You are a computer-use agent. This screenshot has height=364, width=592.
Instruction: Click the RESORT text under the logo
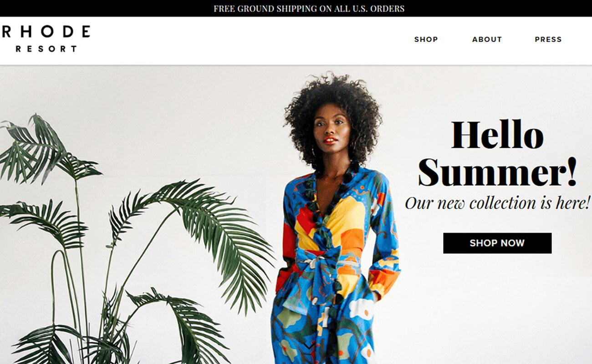coord(46,49)
